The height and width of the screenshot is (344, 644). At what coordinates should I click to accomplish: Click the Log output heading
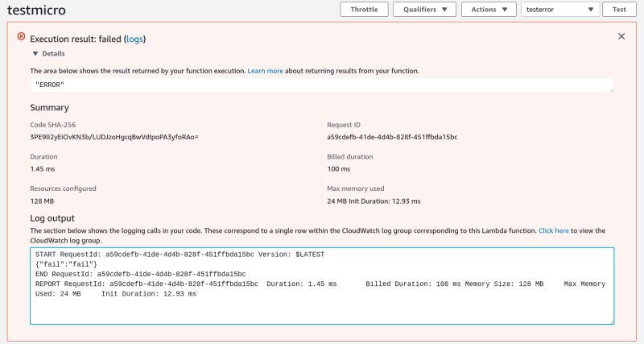pyautogui.click(x=52, y=218)
